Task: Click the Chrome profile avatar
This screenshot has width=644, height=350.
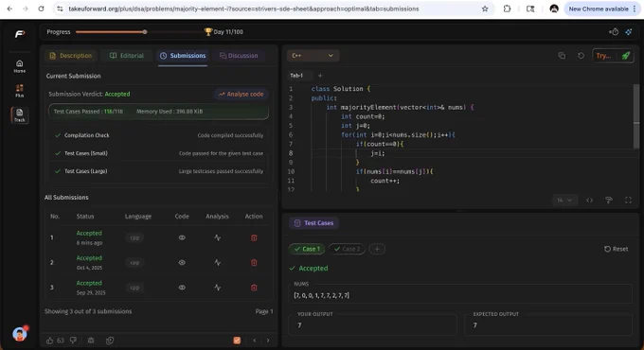Action: point(554,9)
